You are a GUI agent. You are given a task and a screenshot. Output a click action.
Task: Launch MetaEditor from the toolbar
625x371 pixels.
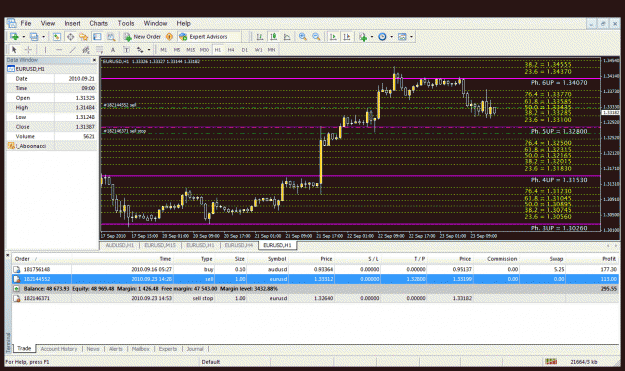click(169, 37)
